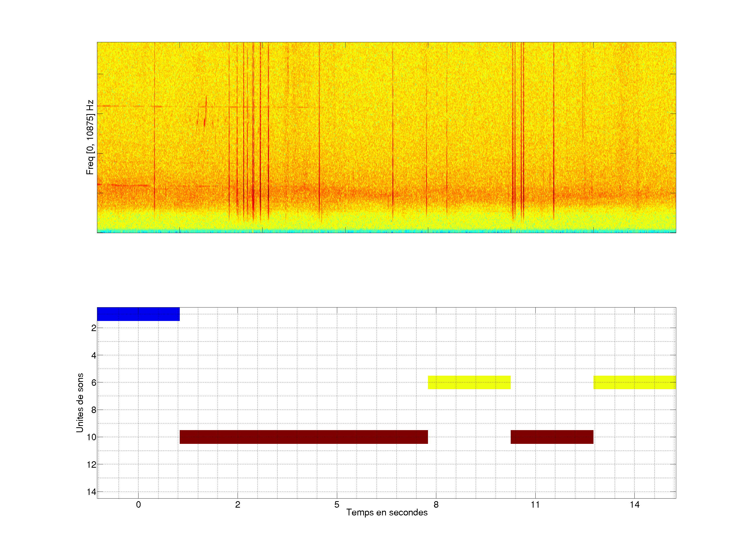The height and width of the screenshot is (560, 747).
Task: Click the long dark red bar at unit 10
Action: [x=303, y=437]
